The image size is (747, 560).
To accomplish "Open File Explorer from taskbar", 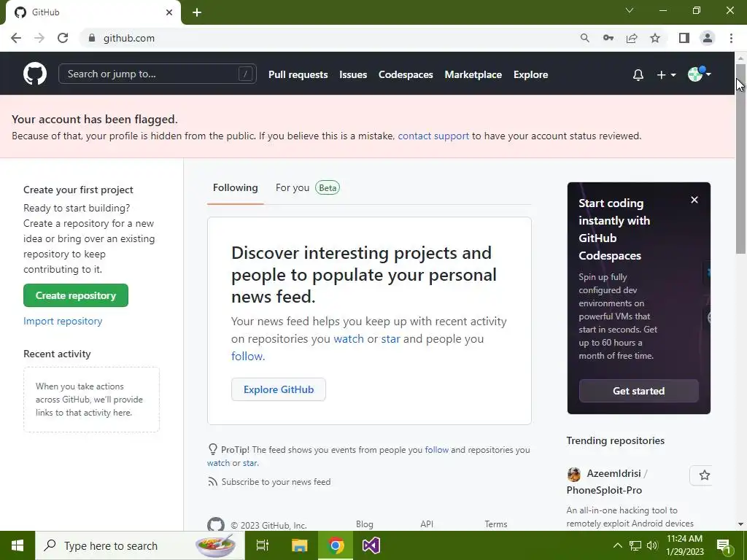I will click(300, 545).
